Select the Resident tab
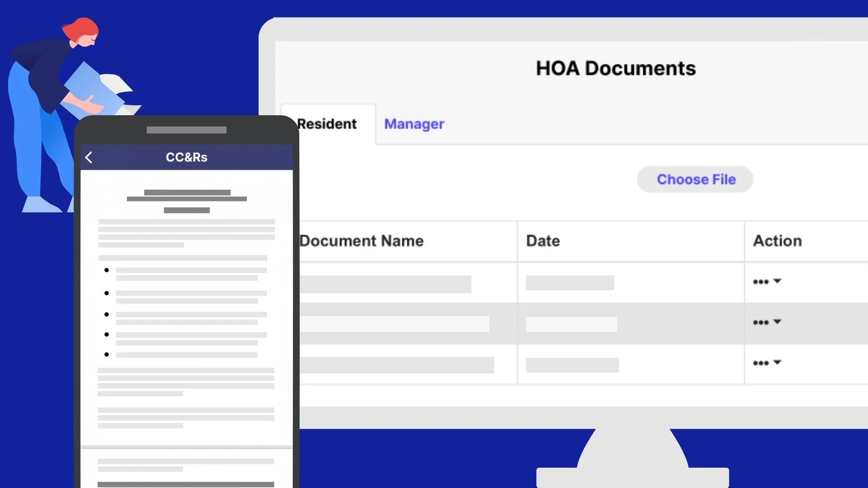The width and height of the screenshot is (868, 488). point(327,124)
